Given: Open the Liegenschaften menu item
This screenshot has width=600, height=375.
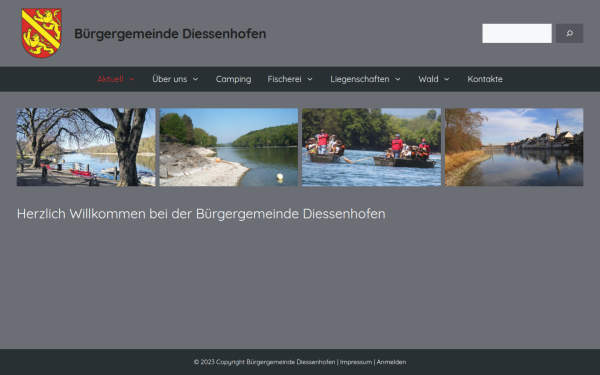Looking at the screenshot, I should tap(360, 79).
